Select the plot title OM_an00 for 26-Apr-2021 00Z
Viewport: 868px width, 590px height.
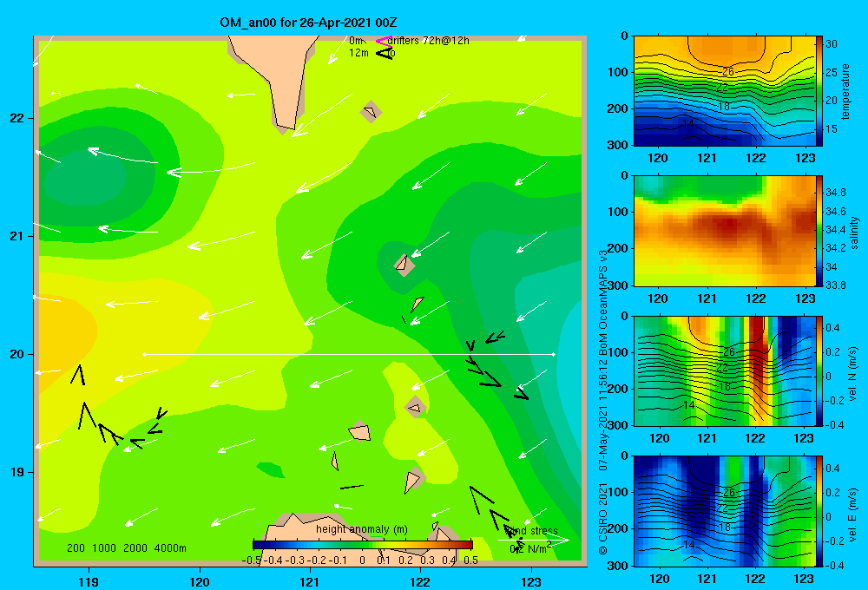(x=308, y=23)
